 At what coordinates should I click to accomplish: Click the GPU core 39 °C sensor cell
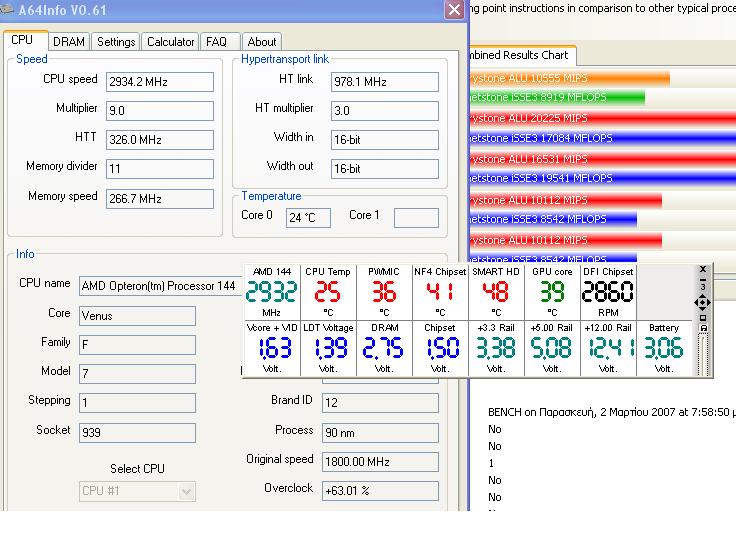click(x=552, y=292)
